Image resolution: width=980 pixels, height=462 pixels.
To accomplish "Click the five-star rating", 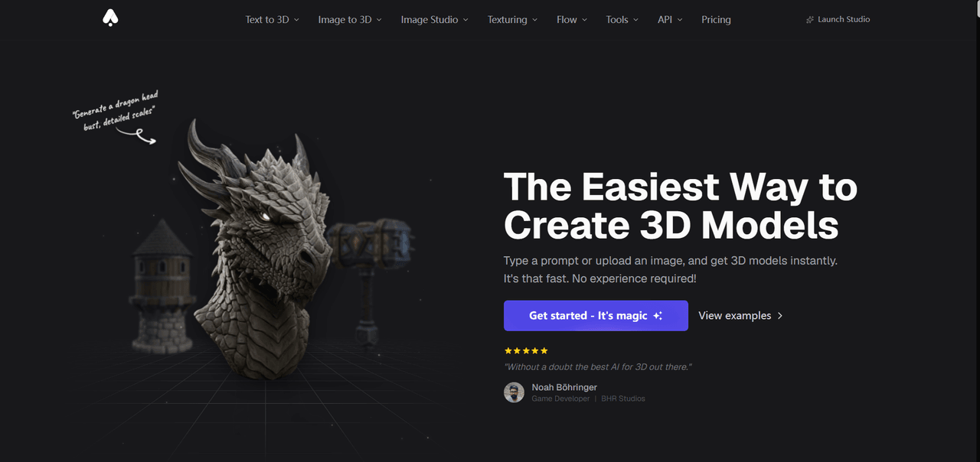I will [x=526, y=350].
